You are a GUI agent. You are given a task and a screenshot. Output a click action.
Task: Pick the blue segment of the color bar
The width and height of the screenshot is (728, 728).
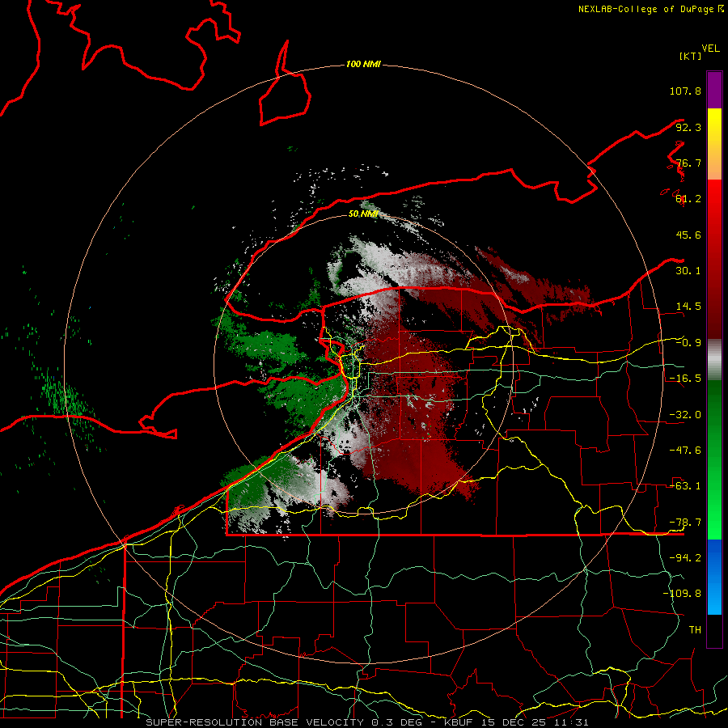click(x=714, y=577)
